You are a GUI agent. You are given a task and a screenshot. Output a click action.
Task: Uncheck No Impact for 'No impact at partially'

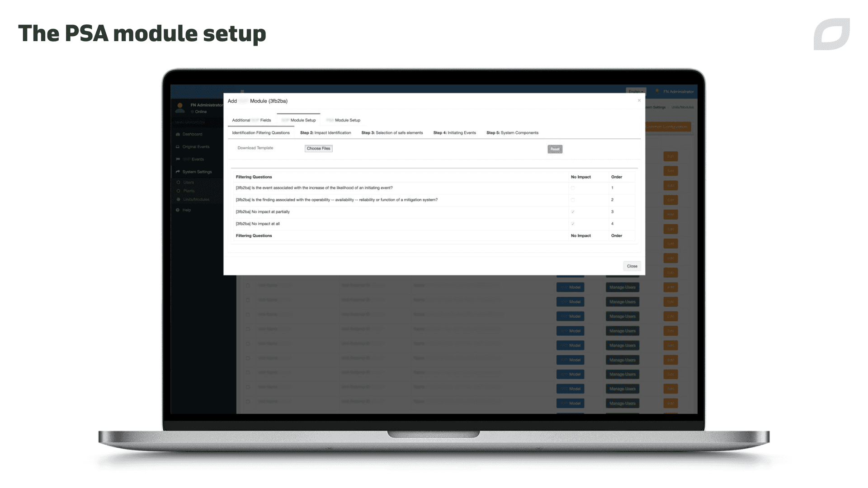(x=573, y=212)
